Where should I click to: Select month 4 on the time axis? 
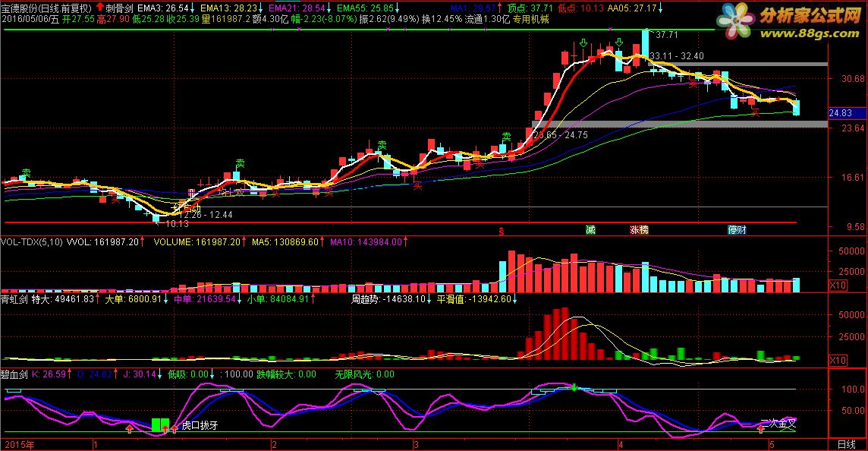pos(621,445)
